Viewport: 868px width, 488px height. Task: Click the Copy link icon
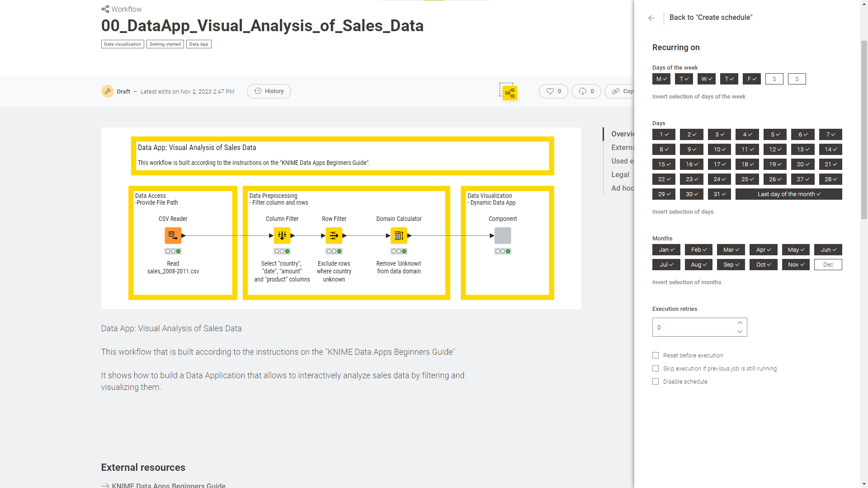click(615, 91)
